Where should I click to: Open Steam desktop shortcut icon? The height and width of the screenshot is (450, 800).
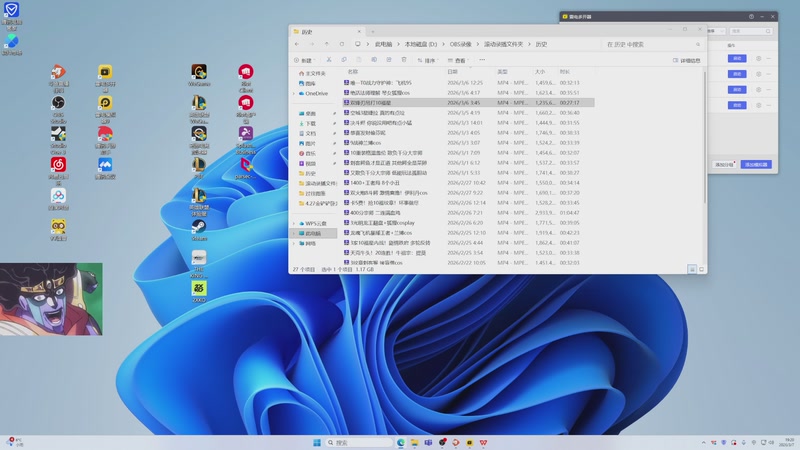(x=199, y=228)
